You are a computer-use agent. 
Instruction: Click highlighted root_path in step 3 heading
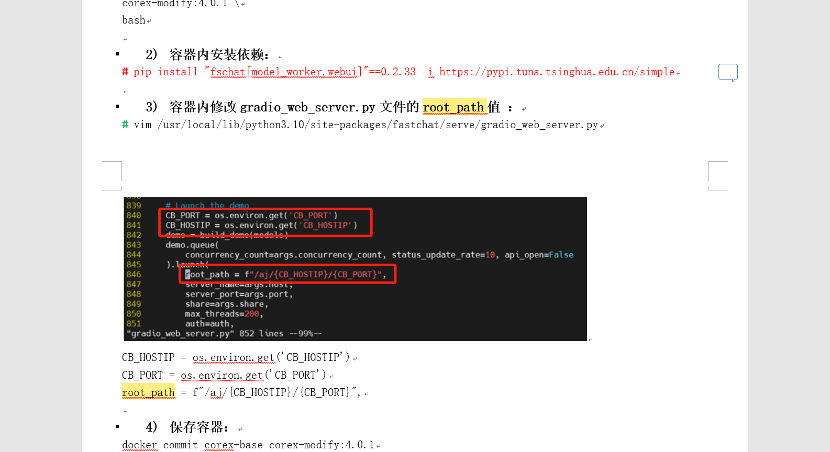454,107
